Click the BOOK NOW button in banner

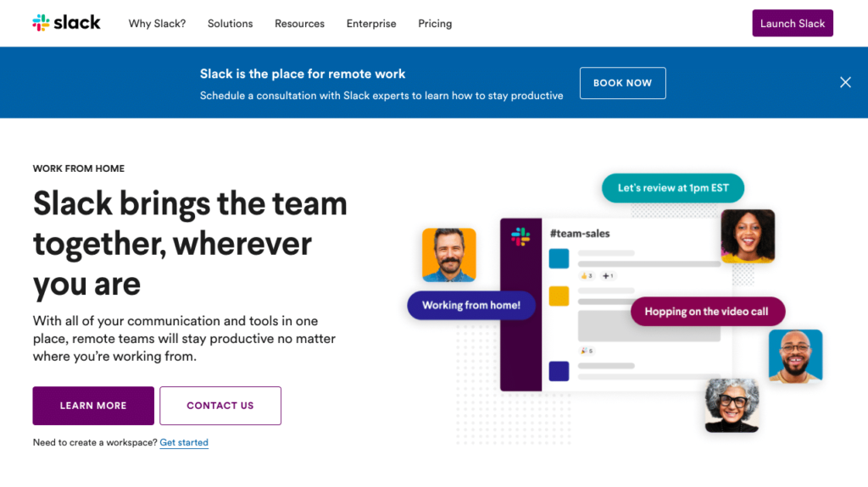click(623, 83)
